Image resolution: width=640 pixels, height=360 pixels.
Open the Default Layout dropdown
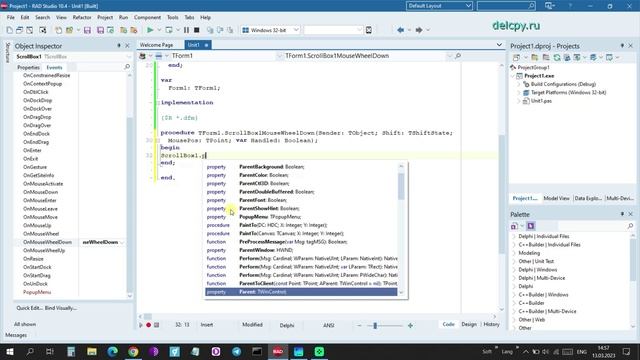click(468, 6)
